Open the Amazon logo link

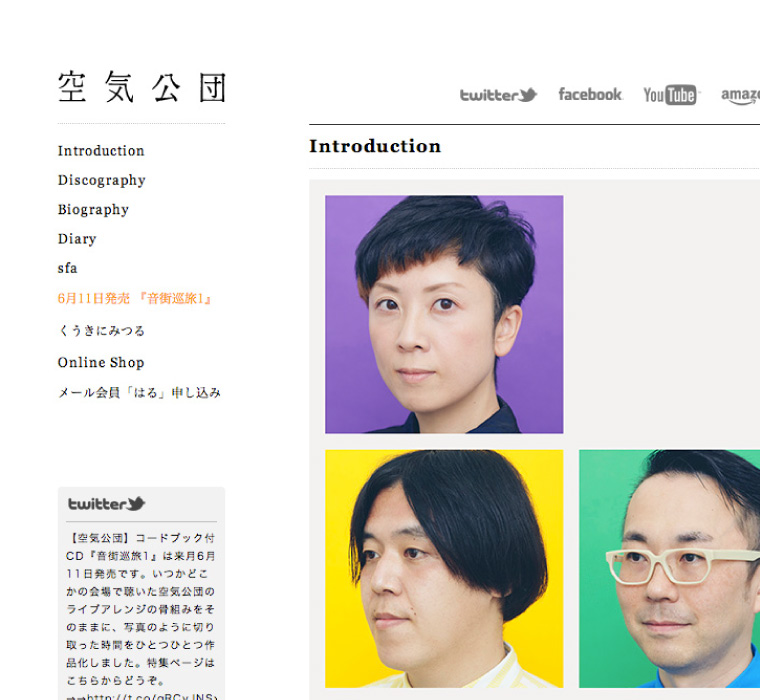click(740, 95)
